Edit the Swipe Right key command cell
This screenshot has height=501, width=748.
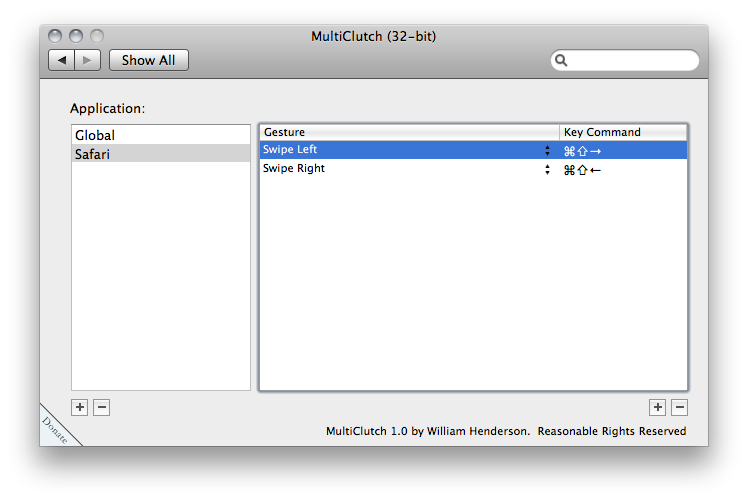coord(623,169)
